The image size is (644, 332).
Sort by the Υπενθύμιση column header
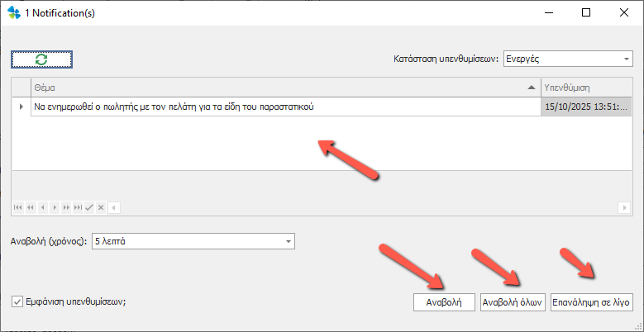pyautogui.click(x=585, y=88)
